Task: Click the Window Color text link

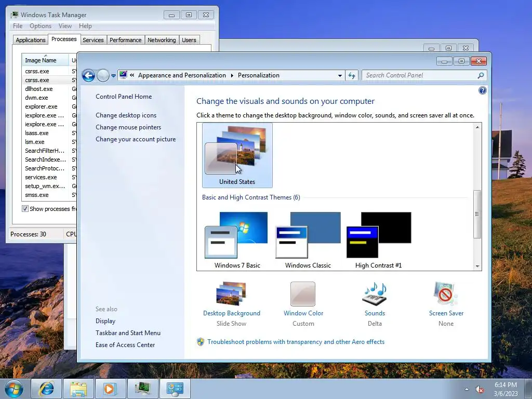Action: click(x=303, y=313)
